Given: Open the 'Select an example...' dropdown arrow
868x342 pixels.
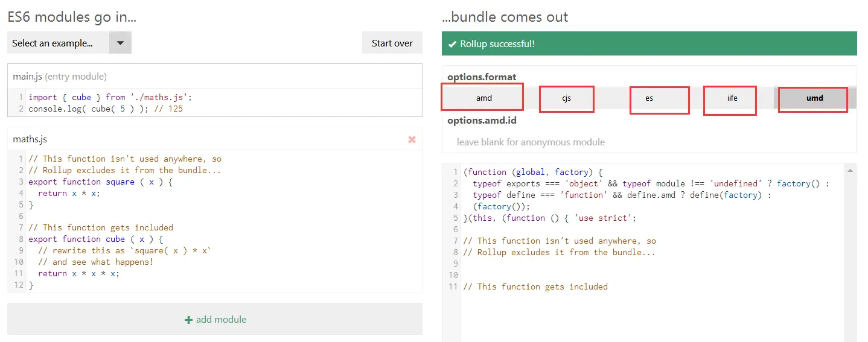Looking at the screenshot, I should tap(120, 43).
